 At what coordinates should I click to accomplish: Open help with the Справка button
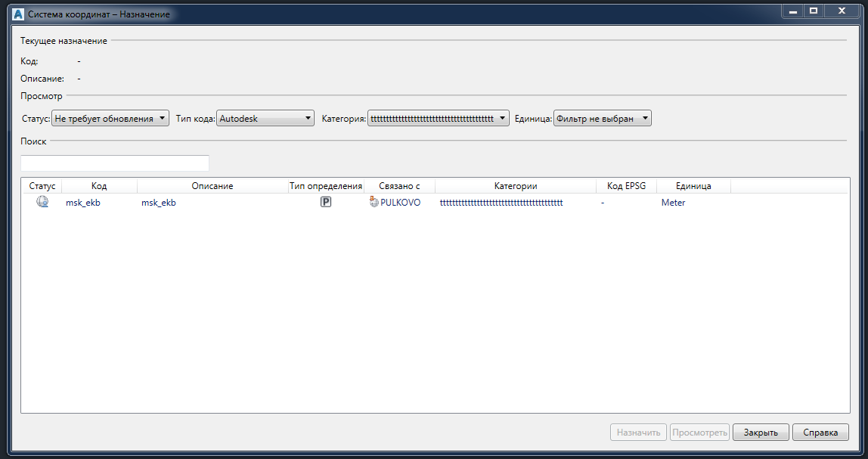coord(820,433)
